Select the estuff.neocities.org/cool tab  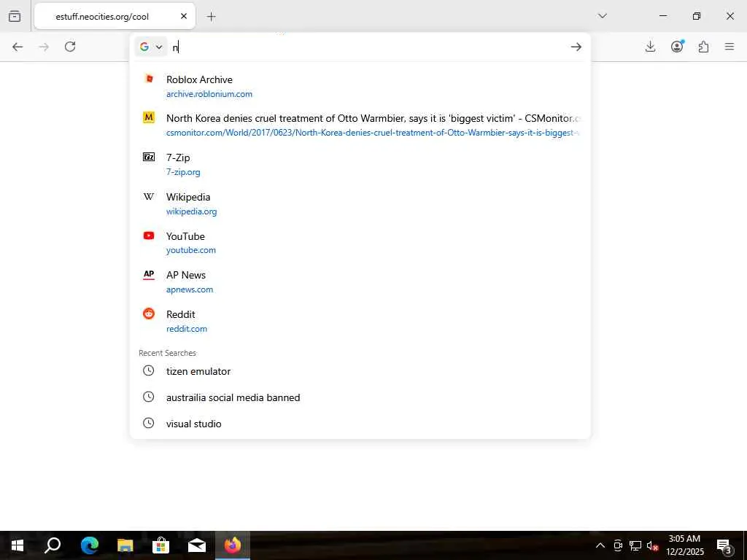click(115, 16)
